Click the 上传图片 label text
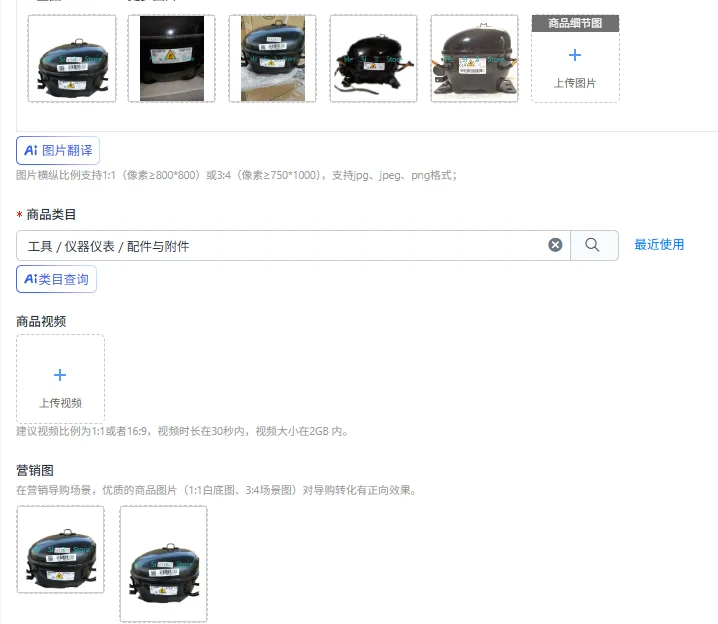The width and height of the screenshot is (718, 624). coord(575,83)
